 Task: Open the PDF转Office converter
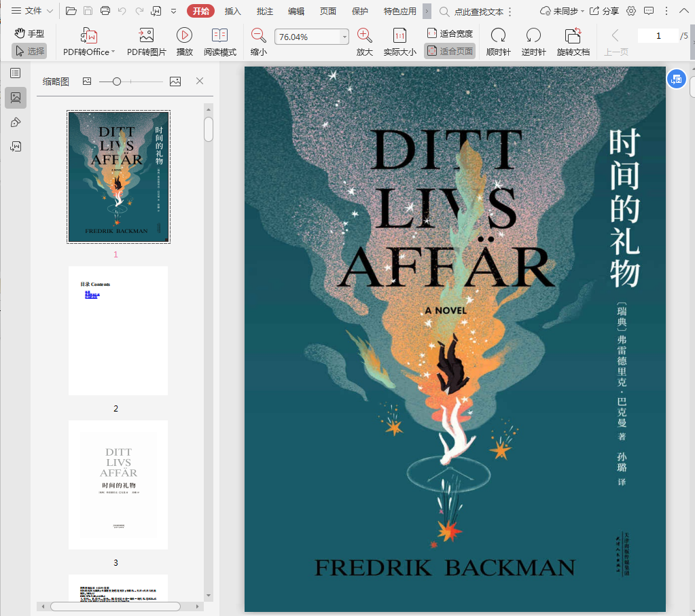(x=88, y=42)
